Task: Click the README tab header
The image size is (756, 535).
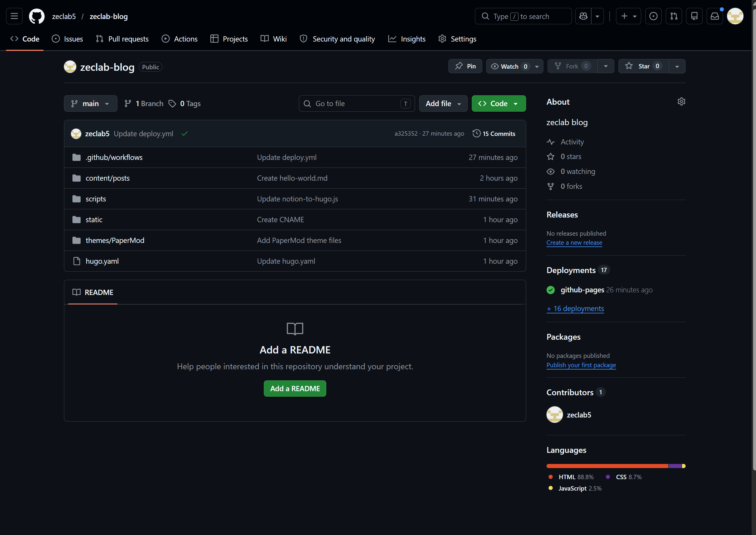Action: coord(93,292)
